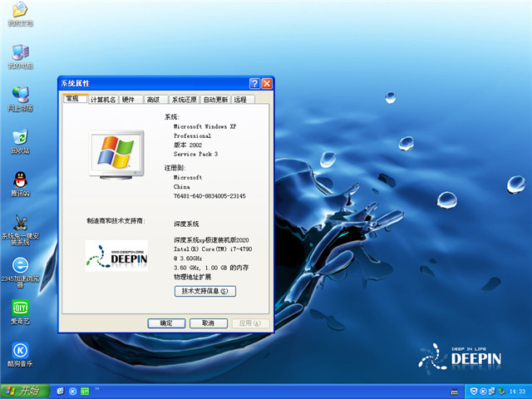This screenshot has width=532, height=399.
Task: Select the 爱奇艺 iQIYI desktop icon
Action: (20, 313)
